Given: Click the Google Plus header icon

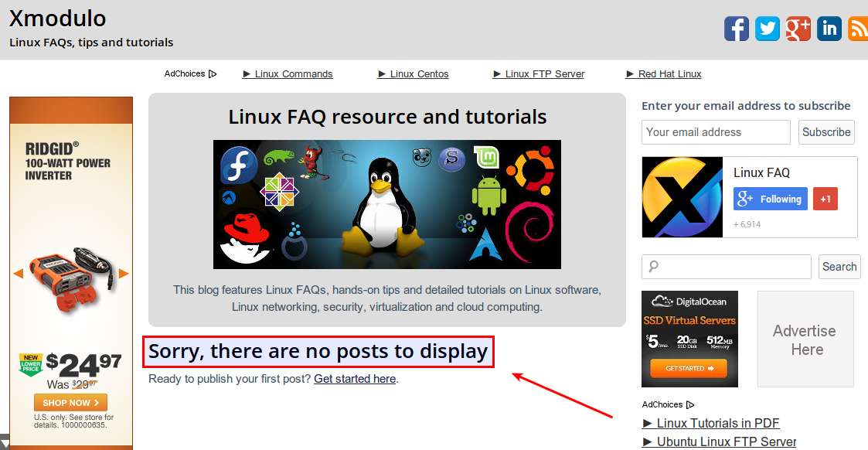Looking at the screenshot, I should pyautogui.click(x=798, y=29).
